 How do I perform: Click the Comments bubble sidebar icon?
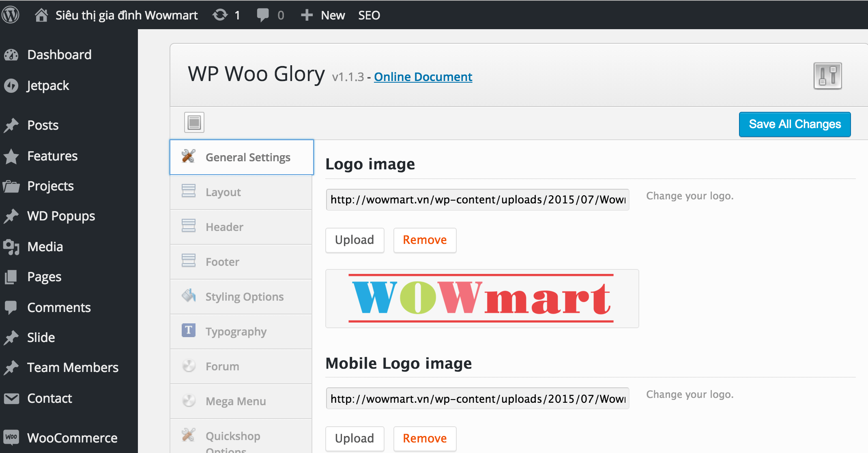coord(11,308)
